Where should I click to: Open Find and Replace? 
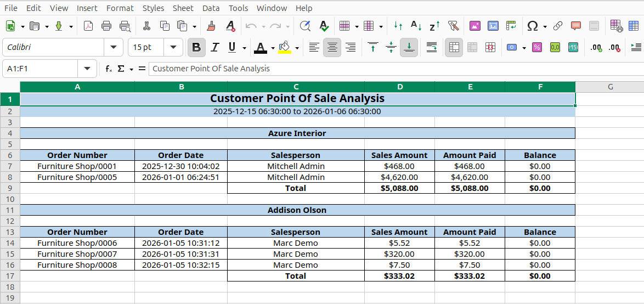(305, 26)
